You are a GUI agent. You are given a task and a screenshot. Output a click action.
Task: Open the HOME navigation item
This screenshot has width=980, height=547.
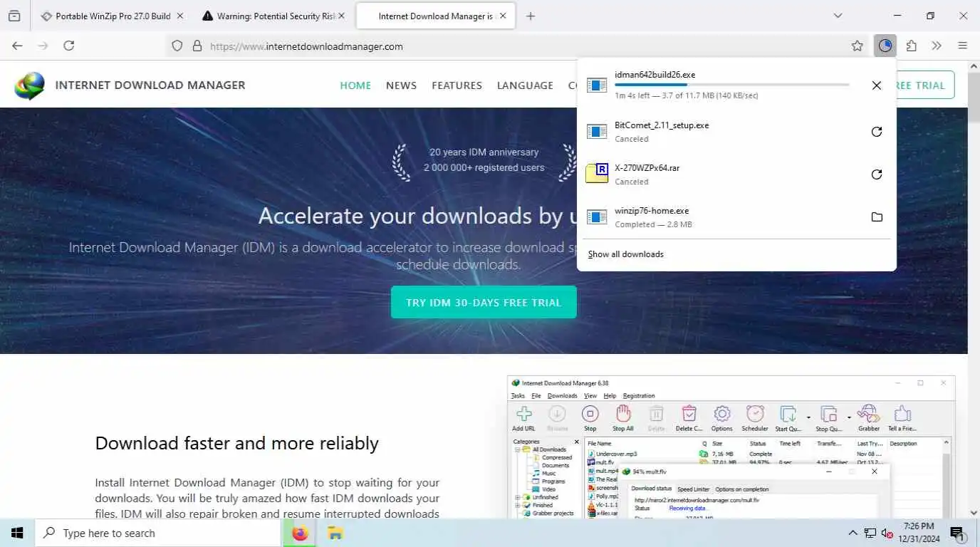[355, 85]
